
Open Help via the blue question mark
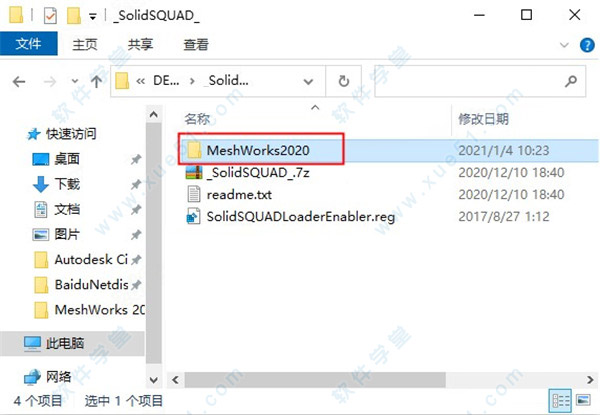coord(587,45)
